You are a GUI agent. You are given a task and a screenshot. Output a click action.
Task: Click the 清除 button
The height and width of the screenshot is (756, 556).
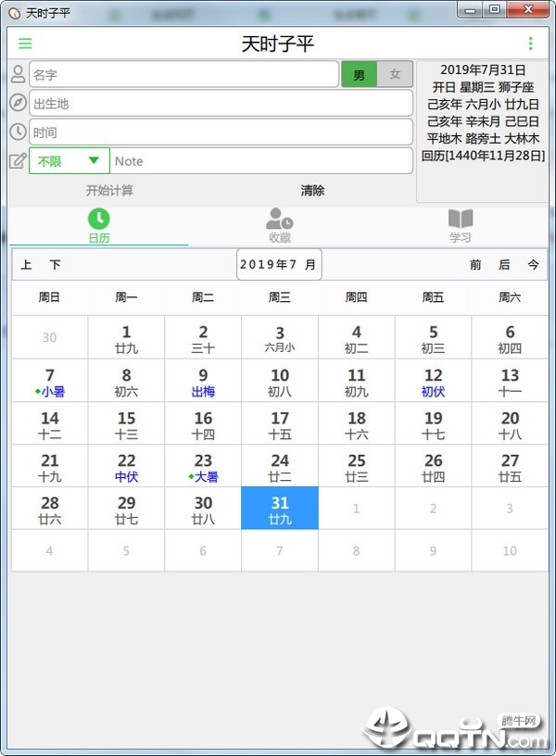click(312, 191)
